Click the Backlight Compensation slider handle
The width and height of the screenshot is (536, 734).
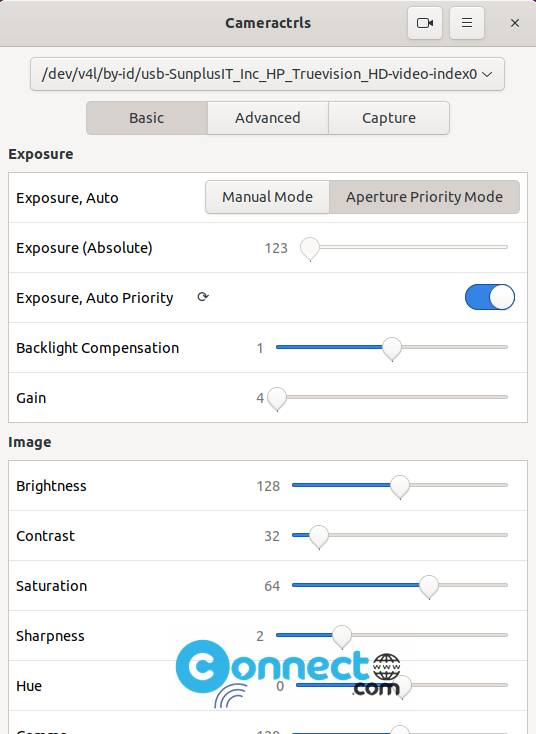pos(392,349)
